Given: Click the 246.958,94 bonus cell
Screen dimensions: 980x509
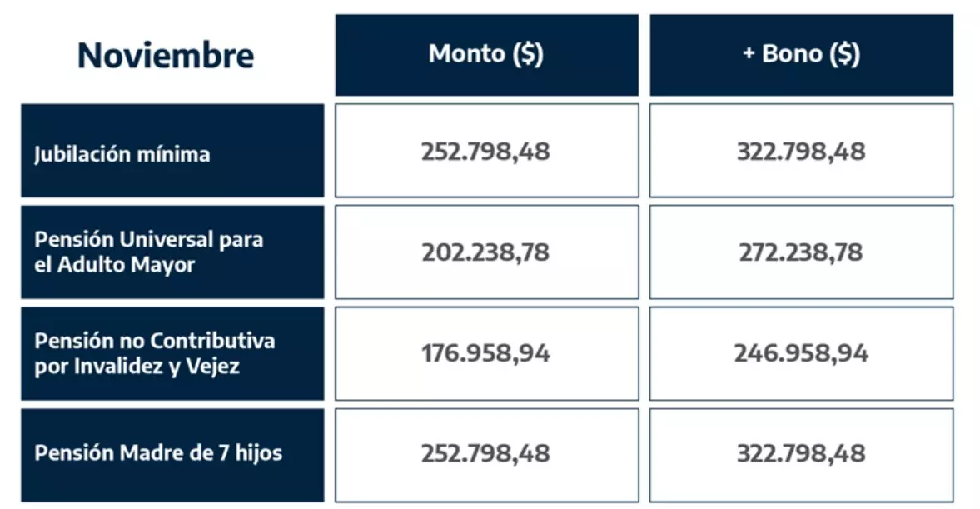Looking at the screenshot, I should (x=801, y=353).
